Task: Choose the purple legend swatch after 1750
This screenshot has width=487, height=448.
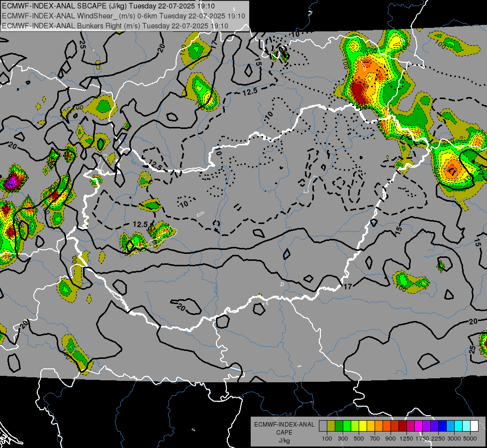Action: click(427, 426)
